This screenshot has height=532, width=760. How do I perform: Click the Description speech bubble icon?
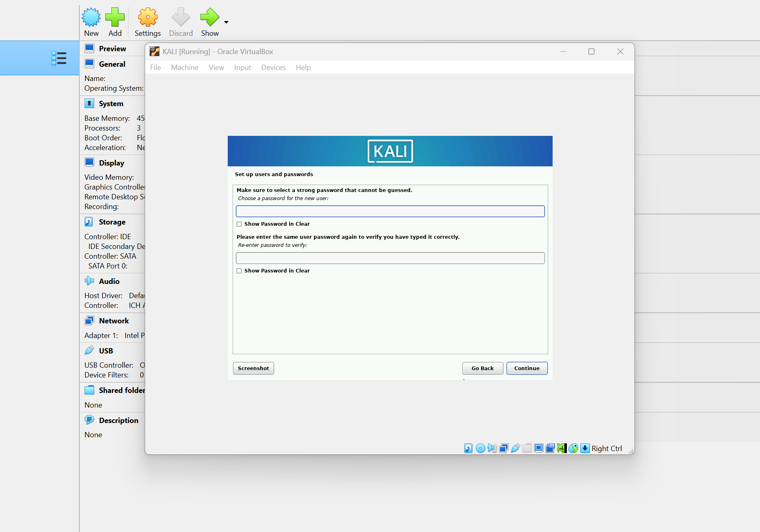pos(89,420)
